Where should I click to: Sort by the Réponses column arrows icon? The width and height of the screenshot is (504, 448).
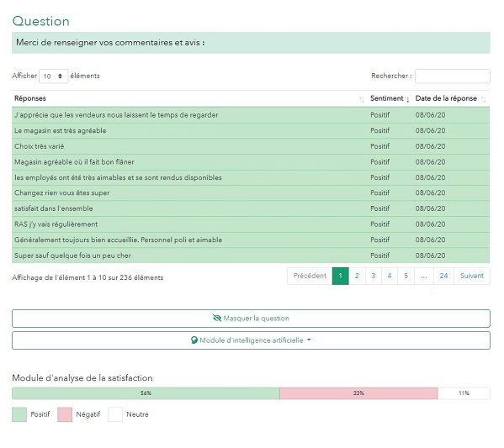361,99
